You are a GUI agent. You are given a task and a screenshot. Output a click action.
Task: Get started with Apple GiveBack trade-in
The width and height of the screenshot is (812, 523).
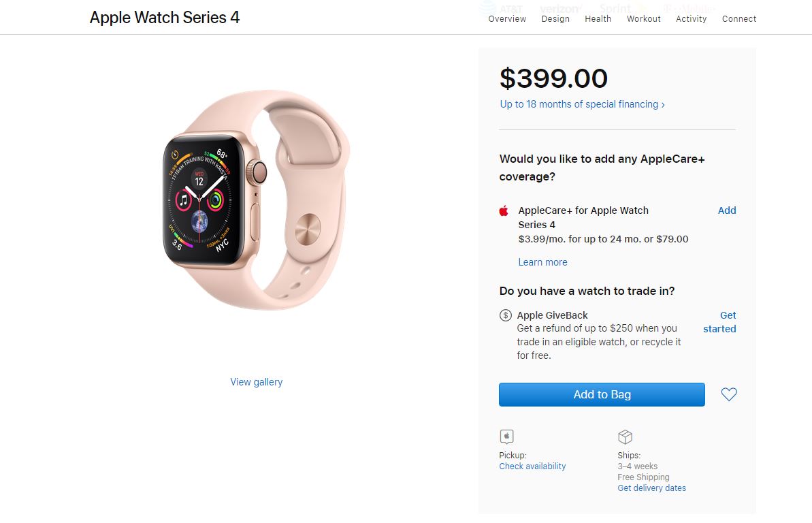click(x=720, y=322)
